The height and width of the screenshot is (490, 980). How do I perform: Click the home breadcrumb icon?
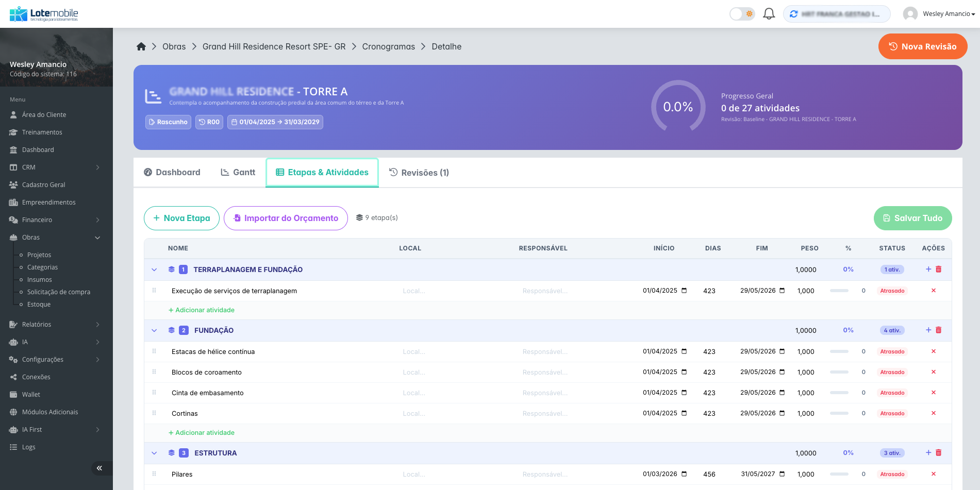(x=141, y=46)
